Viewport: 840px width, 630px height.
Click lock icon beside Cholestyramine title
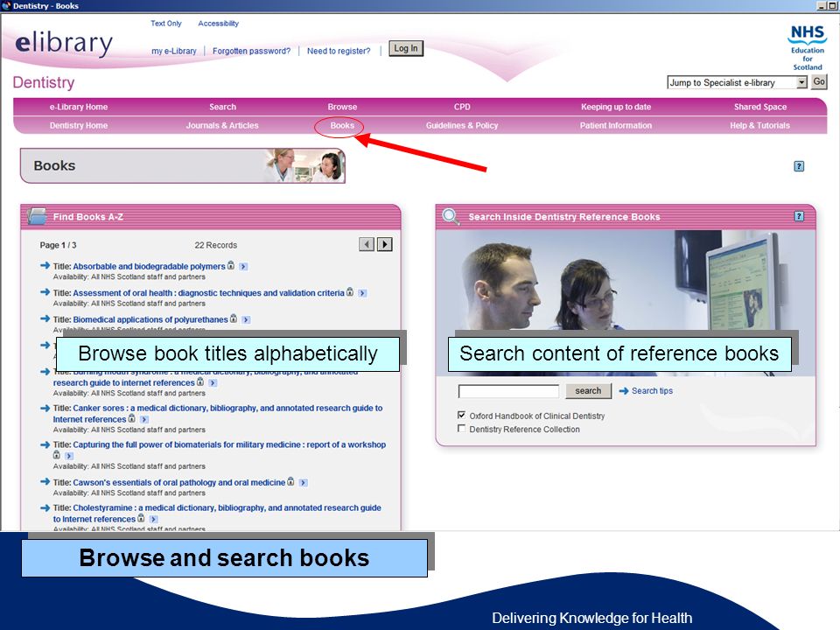tap(141, 518)
